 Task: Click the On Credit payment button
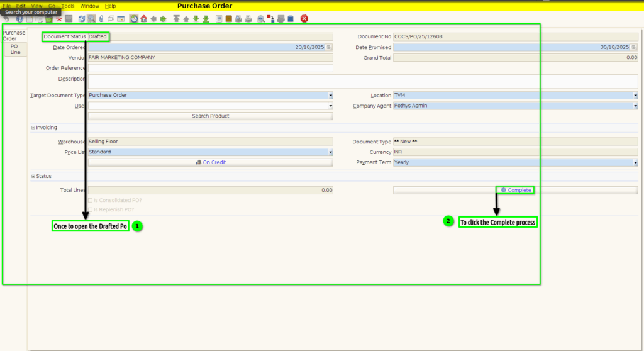click(x=210, y=162)
